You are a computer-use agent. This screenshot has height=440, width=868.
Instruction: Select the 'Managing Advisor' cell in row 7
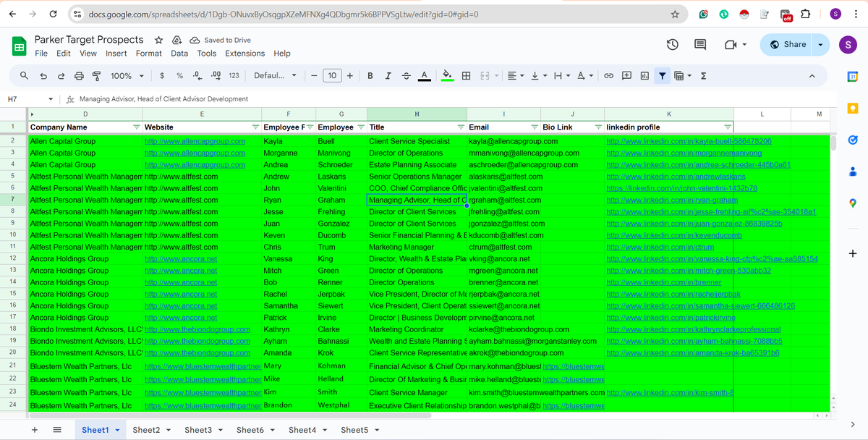(x=417, y=200)
